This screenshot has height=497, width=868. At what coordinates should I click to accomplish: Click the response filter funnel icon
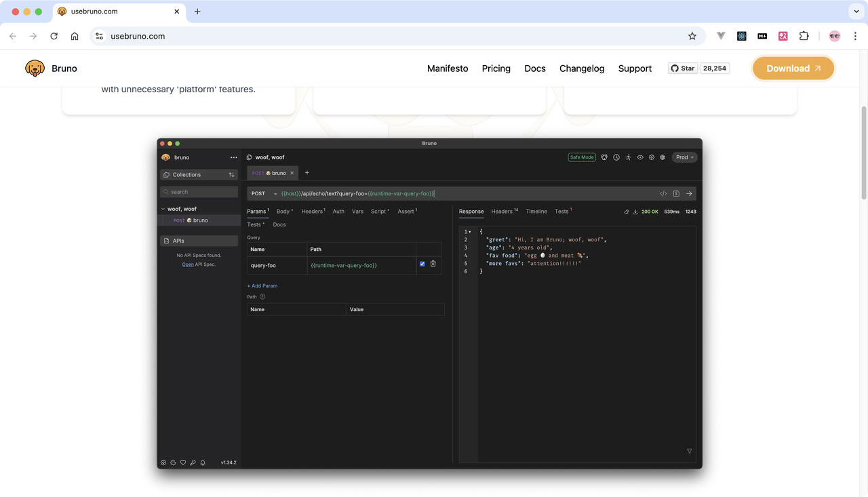click(x=690, y=451)
